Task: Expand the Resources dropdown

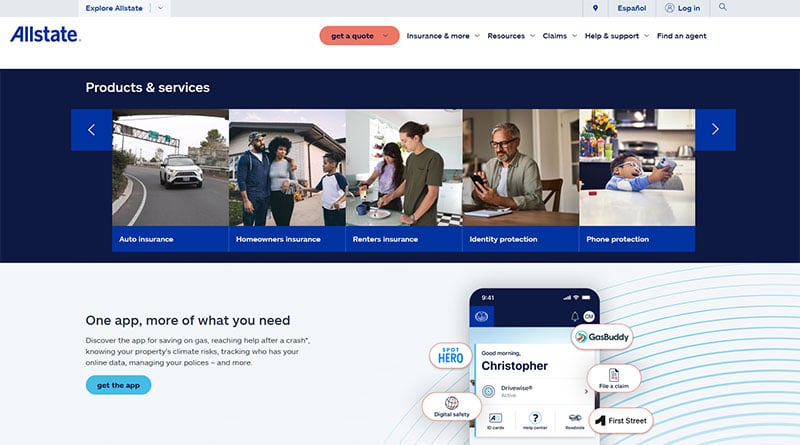Action: pos(511,36)
